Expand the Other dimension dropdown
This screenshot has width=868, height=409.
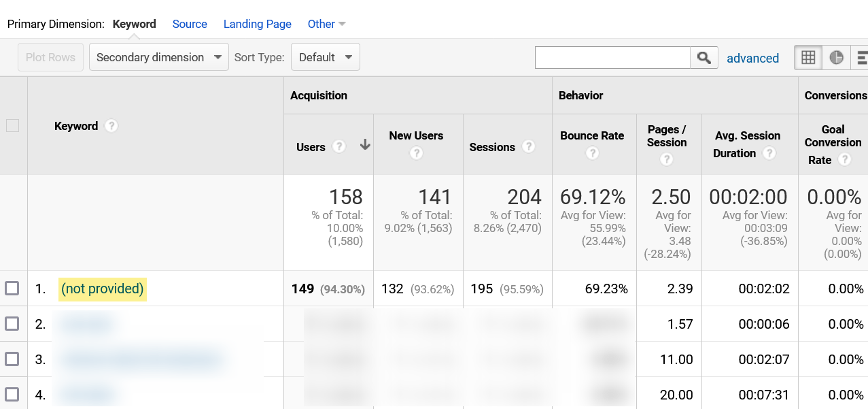pos(326,24)
